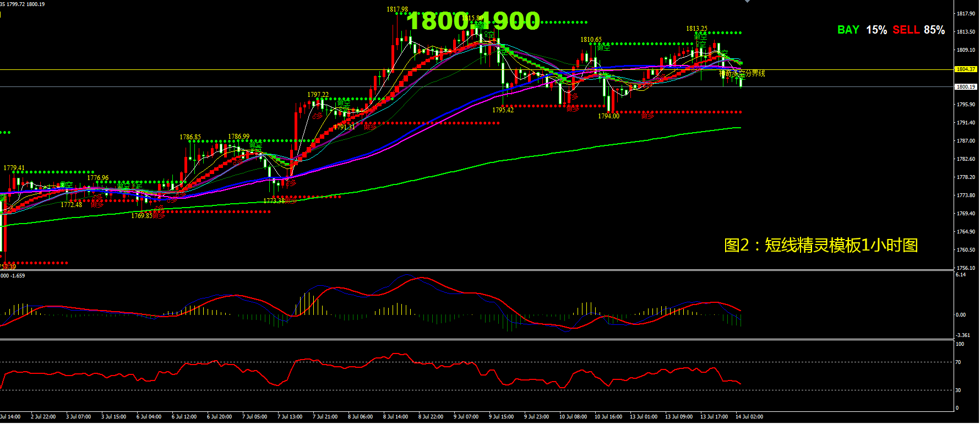This screenshot has height=424, width=980.
Task: Click the 2 Jul 22:00 time label
Action: (x=43, y=417)
